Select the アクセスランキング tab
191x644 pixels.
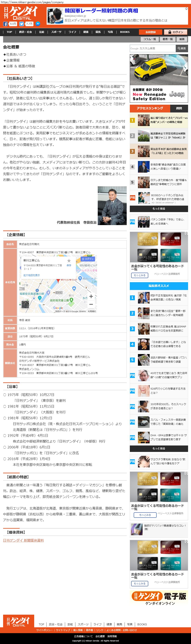point(150,108)
